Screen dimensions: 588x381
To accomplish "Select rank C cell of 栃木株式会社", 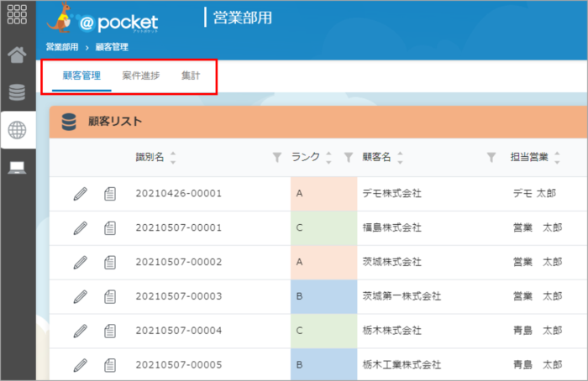I will pos(324,331).
